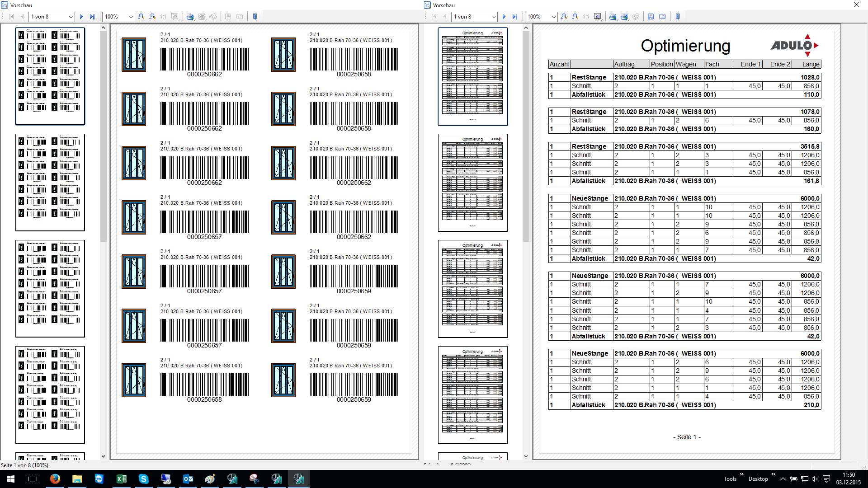The image size is (868, 488).
Task: Exit the right preview window via door icon
Action: (x=678, y=17)
